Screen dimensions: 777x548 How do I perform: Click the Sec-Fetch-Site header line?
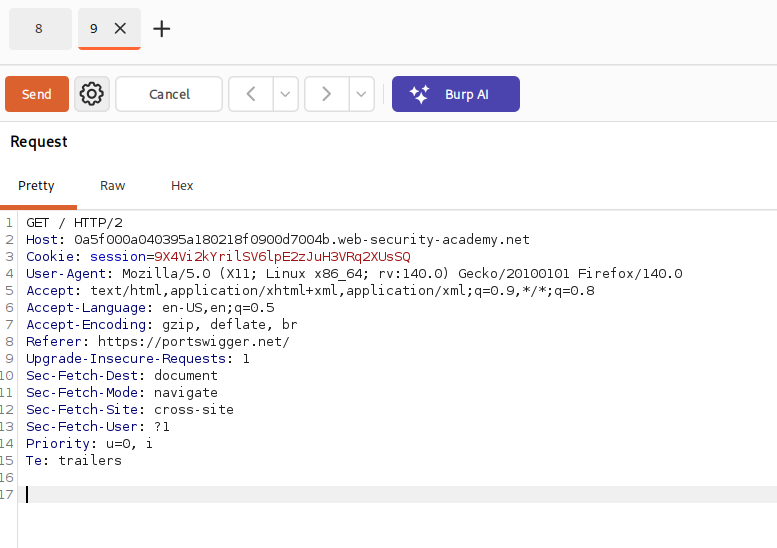[130, 410]
